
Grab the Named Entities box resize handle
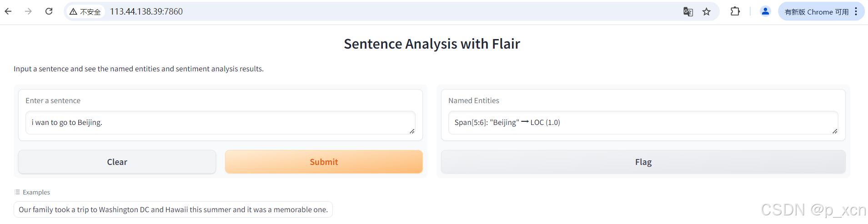click(x=835, y=131)
